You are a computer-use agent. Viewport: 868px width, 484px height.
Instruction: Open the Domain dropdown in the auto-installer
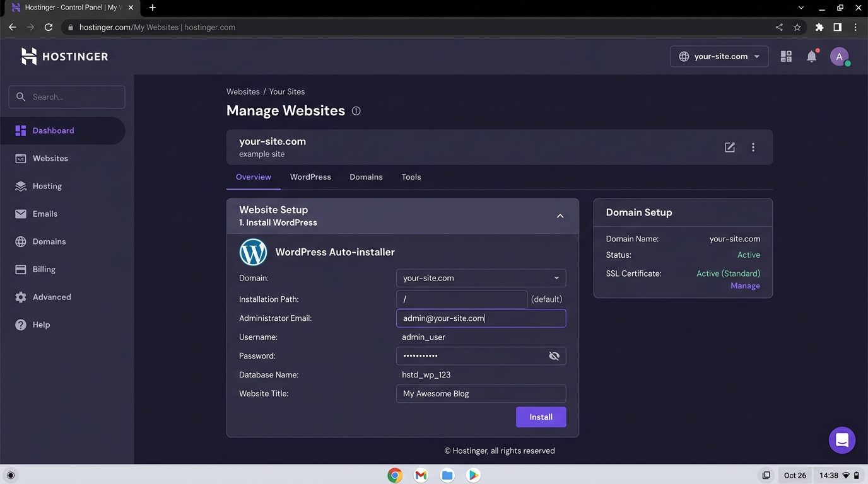click(x=481, y=278)
